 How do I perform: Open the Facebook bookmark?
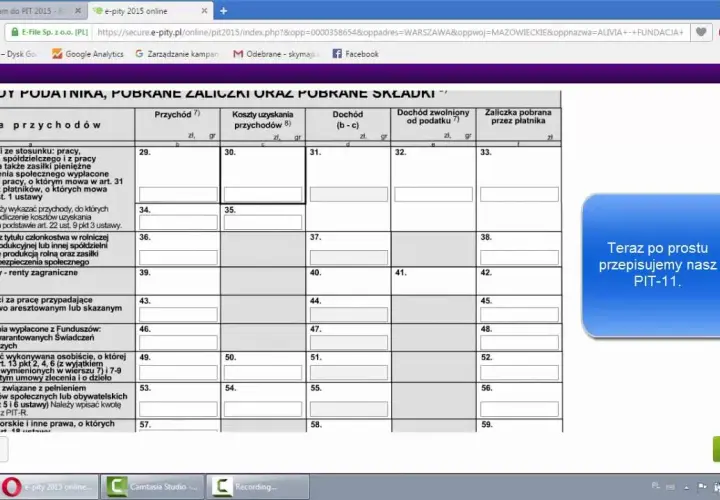pos(356,54)
